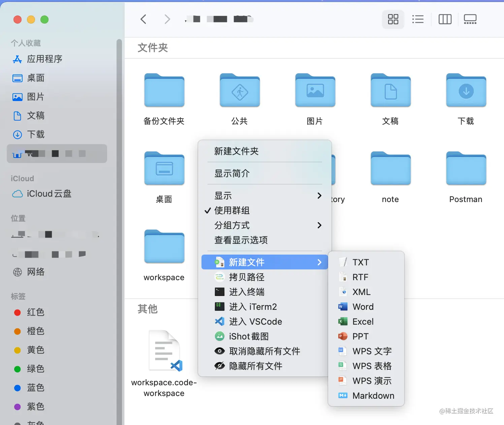This screenshot has width=504, height=425.
Task: Expand the 新建文件 submenu
Action: click(x=264, y=262)
